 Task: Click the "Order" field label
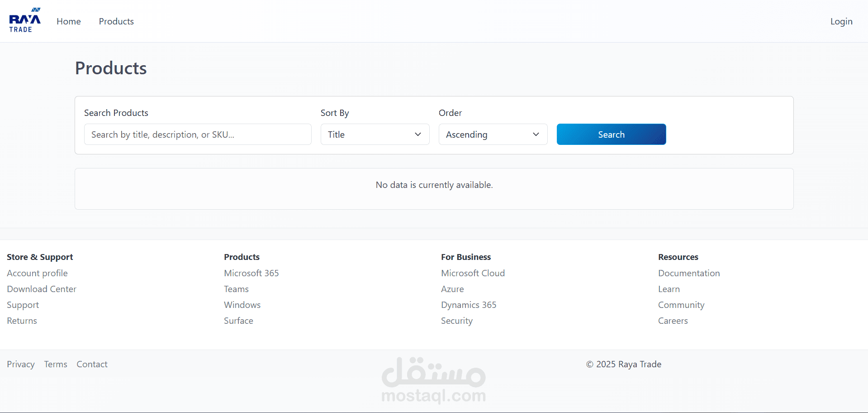pos(450,113)
